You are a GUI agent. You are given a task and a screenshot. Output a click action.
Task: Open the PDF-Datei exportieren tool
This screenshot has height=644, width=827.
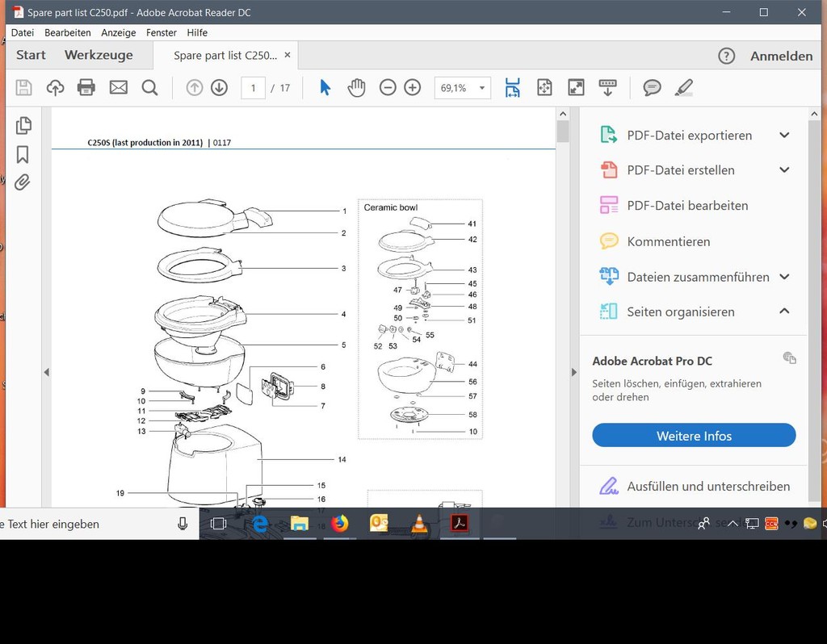pyautogui.click(x=690, y=136)
